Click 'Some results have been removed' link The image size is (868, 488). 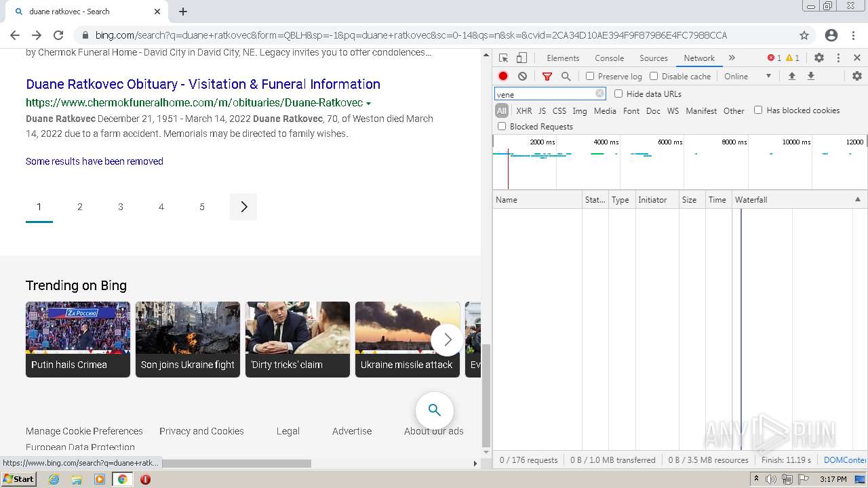pos(94,161)
